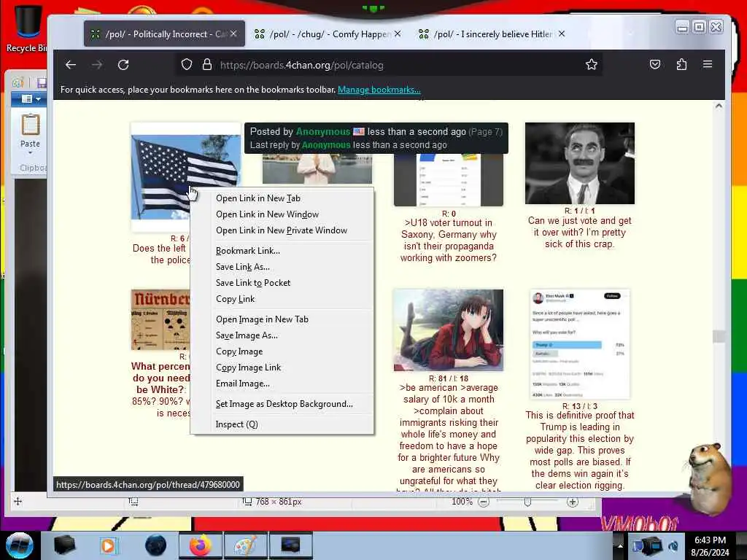Bookmark this page with the star icon
Viewport: 747px width, 560px height.
(591, 65)
